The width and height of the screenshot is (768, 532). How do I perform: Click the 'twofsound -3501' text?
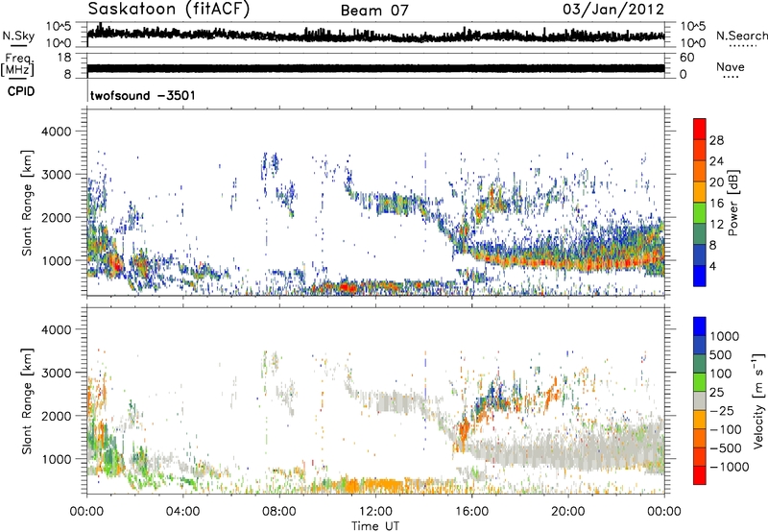pyautogui.click(x=142, y=95)
